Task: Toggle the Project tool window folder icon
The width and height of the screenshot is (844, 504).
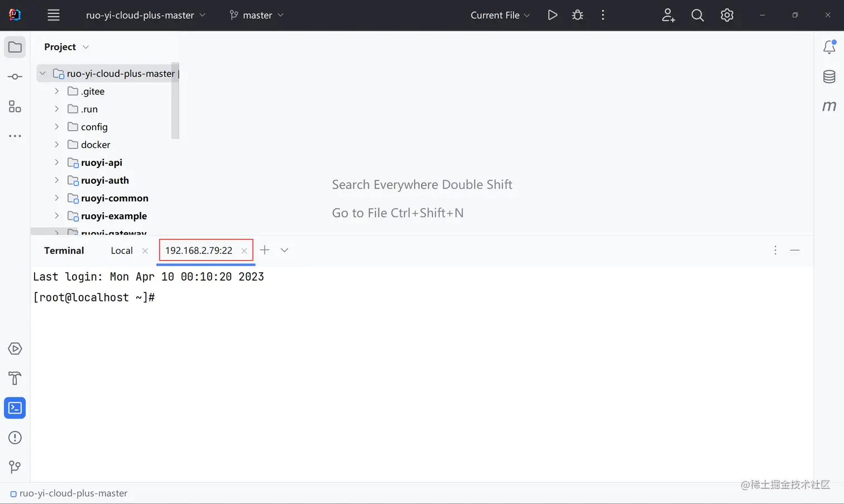Action: click(x=15, y=47)
